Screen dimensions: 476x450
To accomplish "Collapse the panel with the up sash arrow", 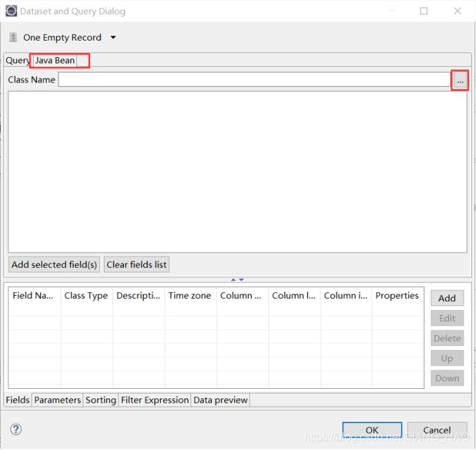I will (233, 279).
